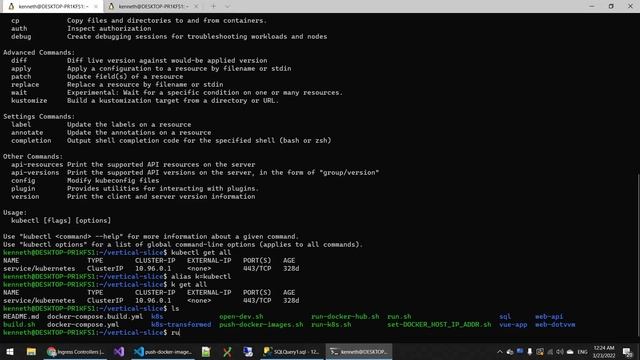The image size is (640, 360).
Task: Click the vue-app directory name
Action: (x=513, y=324)
